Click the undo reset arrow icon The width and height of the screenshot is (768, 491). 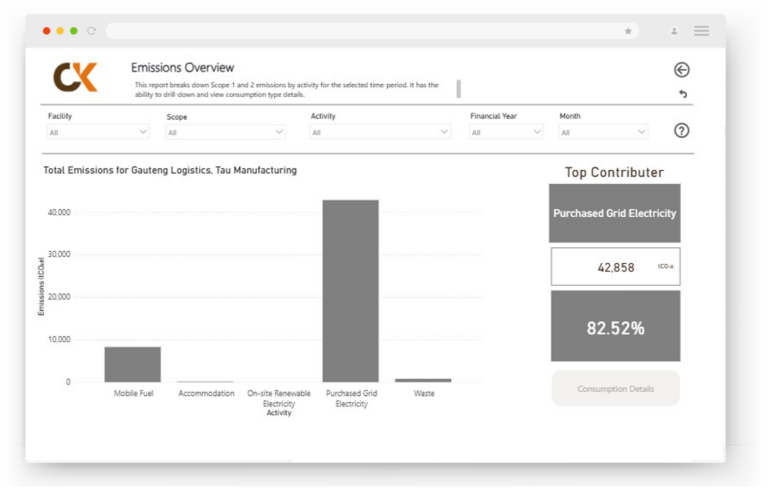pos(683,94)
